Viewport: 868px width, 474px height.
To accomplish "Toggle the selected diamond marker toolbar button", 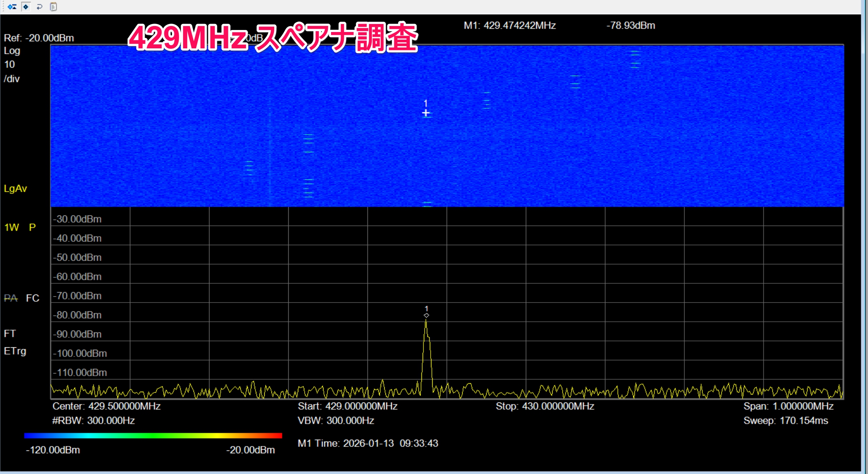I will pos(26,7).
